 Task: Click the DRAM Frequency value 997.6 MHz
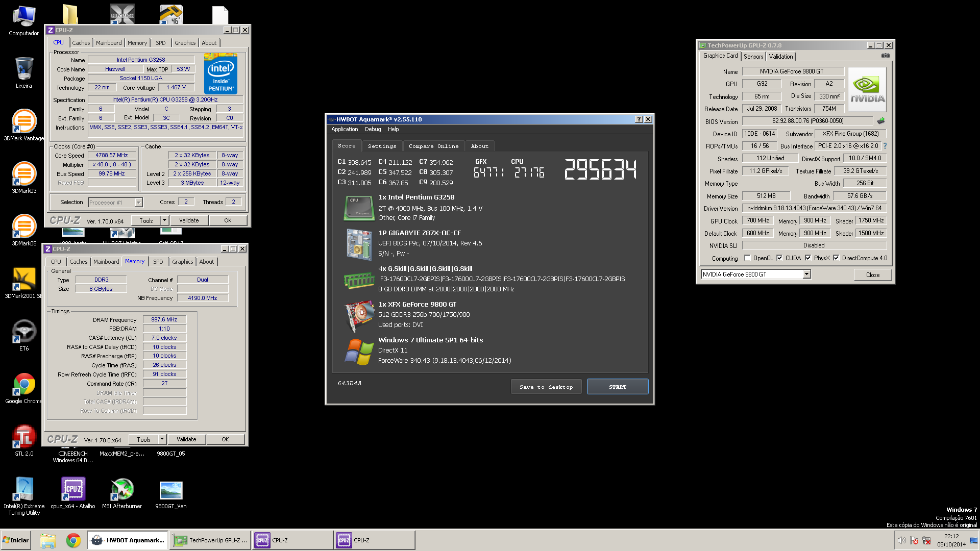tap(164, 319)
